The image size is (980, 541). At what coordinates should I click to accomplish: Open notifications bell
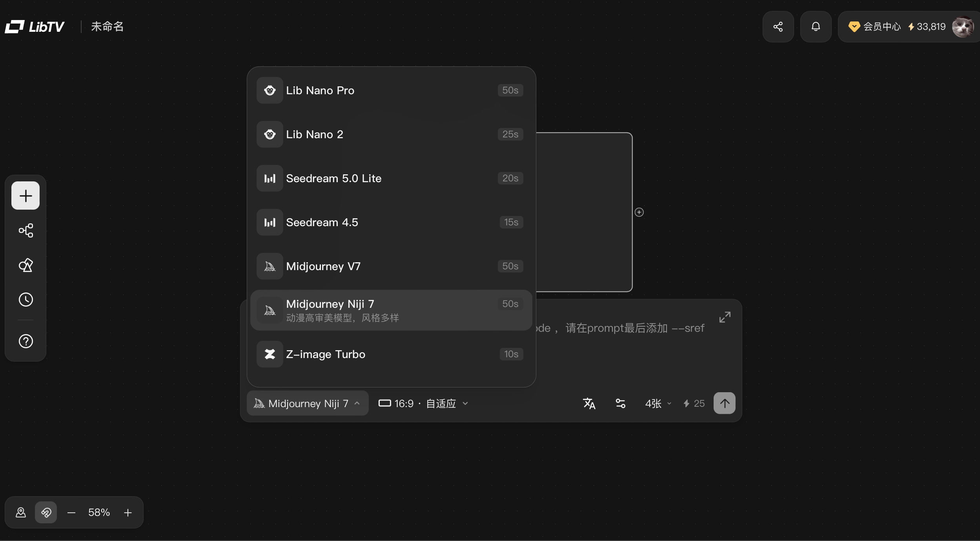coord(816,27)
